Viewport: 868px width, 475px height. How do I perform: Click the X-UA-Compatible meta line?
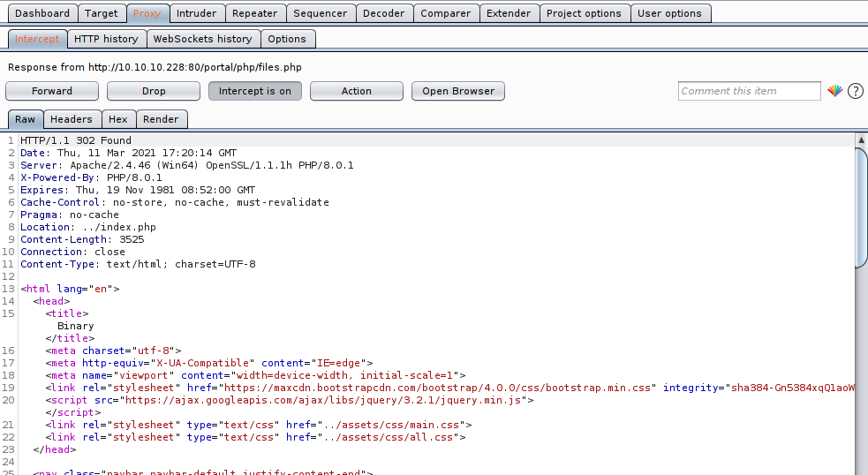209,363
